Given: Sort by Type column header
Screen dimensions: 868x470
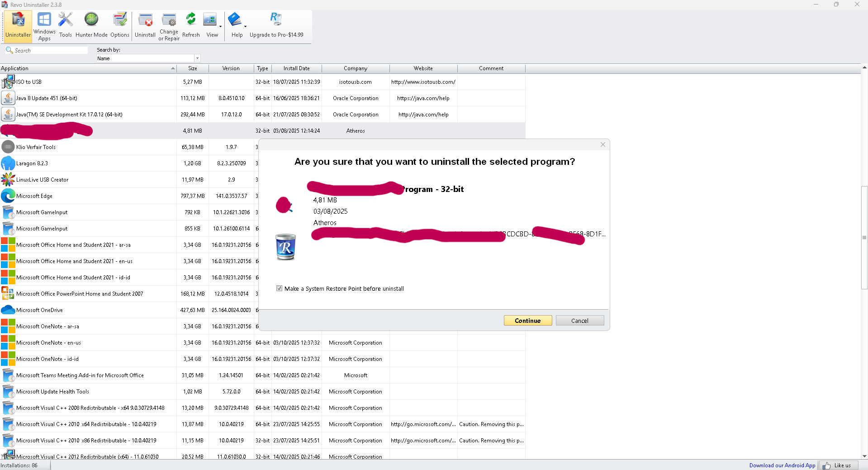Looking at the screenshot, I should pyautogui.click(x=263, y=68).
